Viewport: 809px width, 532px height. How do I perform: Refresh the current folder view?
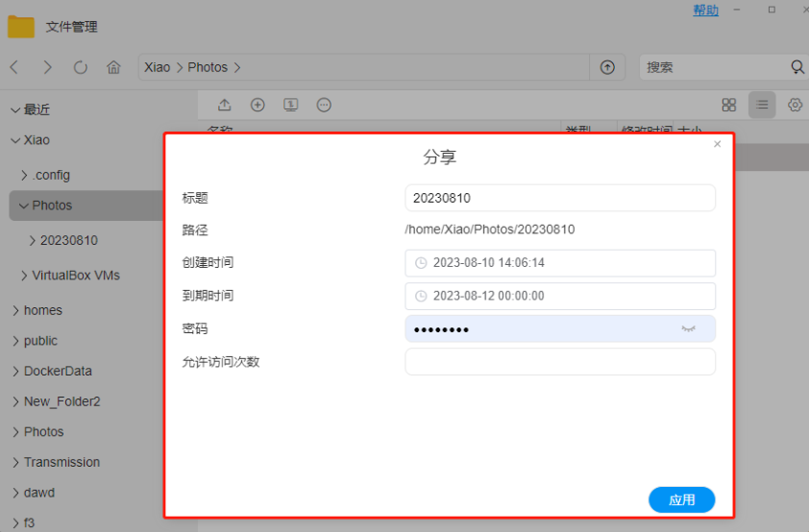(x=80, y=67)
